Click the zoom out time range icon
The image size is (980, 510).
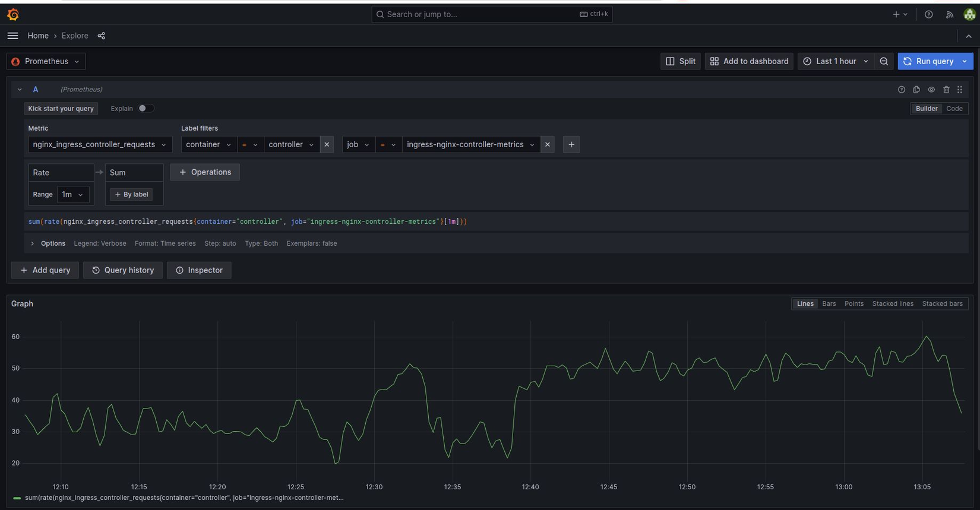[884, 61]
